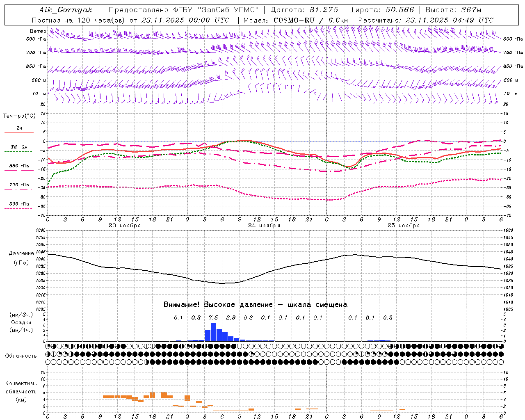Viewport: 525px width, 420px height.
Task: Click the 850 гПа legend entry under Тем-ра
Action: 19,166
